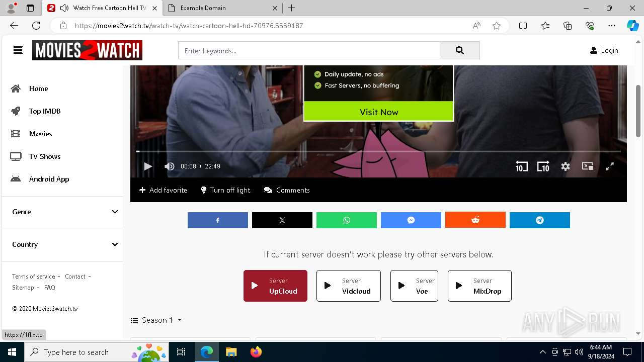Close the Example Domain tab
Viewport: 644px width, 362px height.
point(275,8)
